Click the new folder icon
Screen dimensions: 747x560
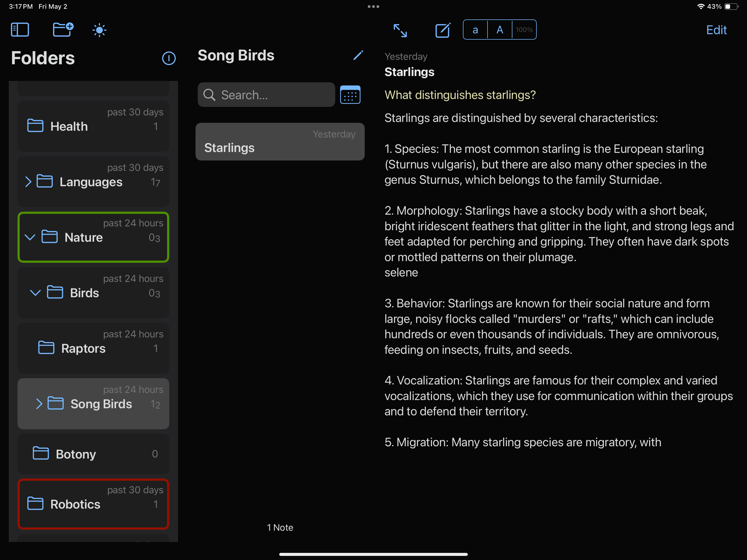(x=63, y=30)
